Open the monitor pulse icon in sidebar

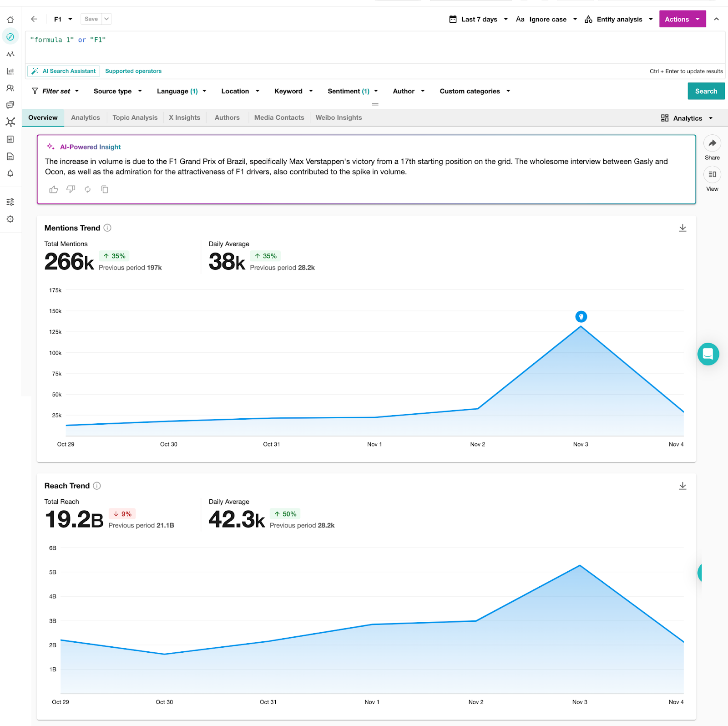[10, 54]
